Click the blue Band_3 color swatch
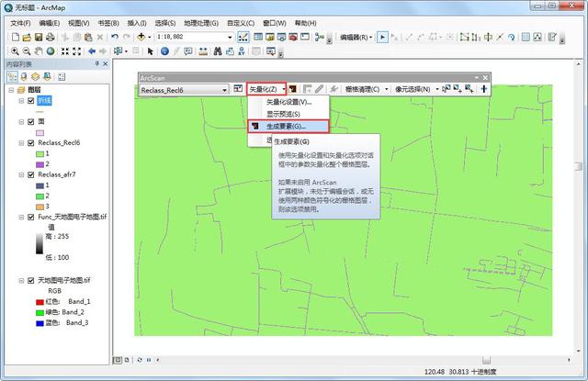Viewport: 588px width, 381px height. tap(40, 323)
